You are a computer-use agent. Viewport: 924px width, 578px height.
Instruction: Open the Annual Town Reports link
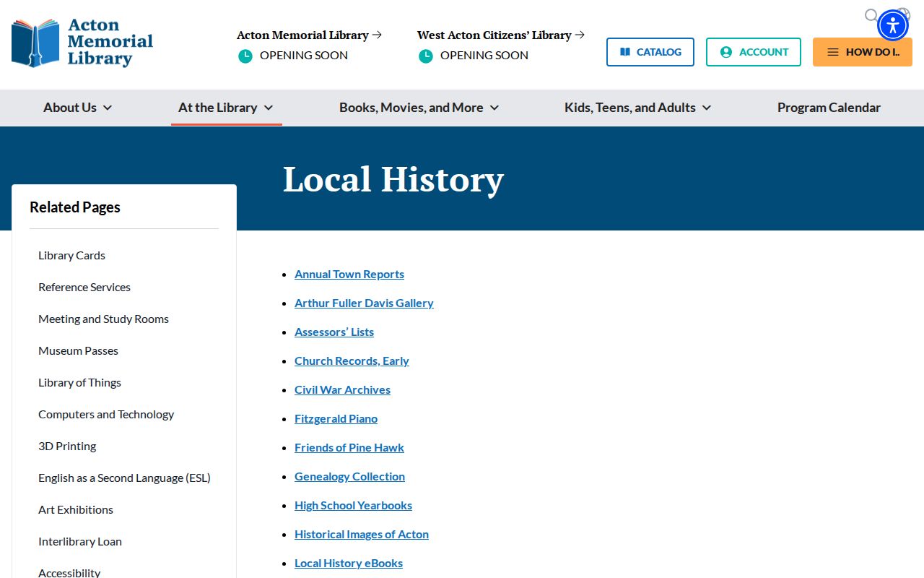tap(349, 274)
